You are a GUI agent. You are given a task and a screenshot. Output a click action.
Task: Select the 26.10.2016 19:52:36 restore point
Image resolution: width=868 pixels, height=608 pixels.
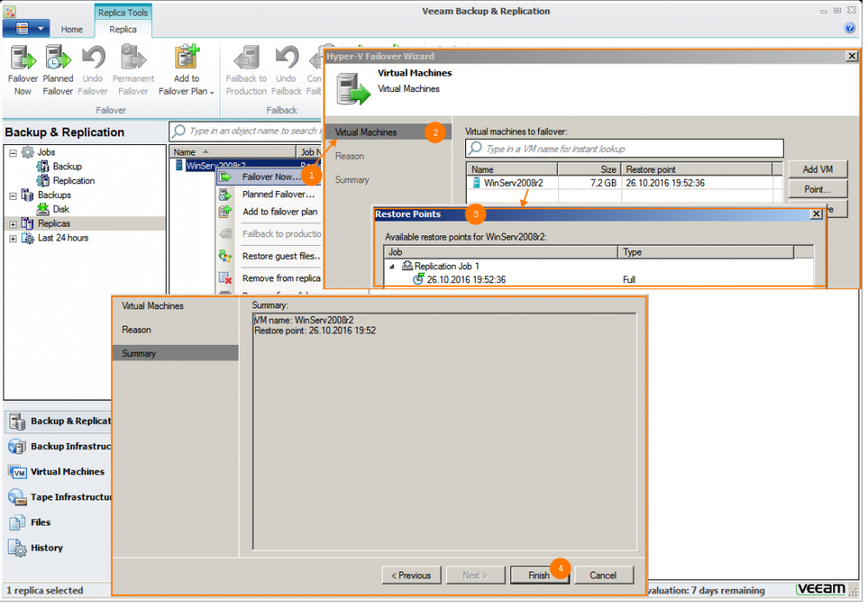pos(465,281)
